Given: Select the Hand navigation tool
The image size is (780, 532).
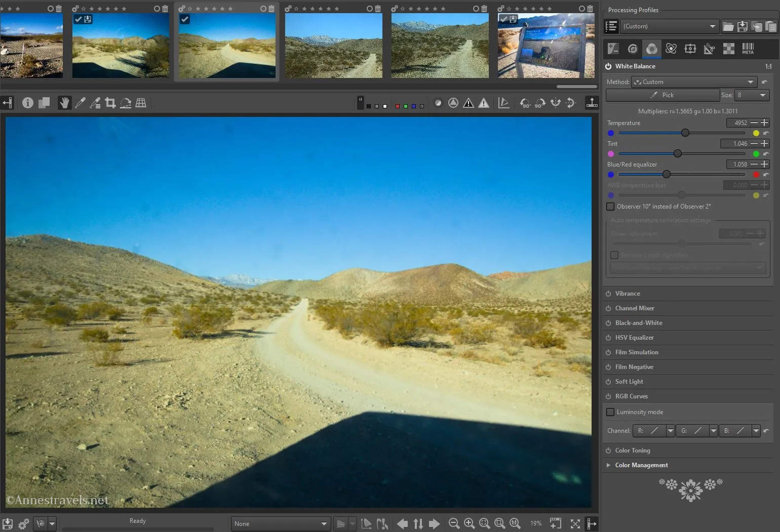Looking at the screenshot, I should (x=64, y=103).
